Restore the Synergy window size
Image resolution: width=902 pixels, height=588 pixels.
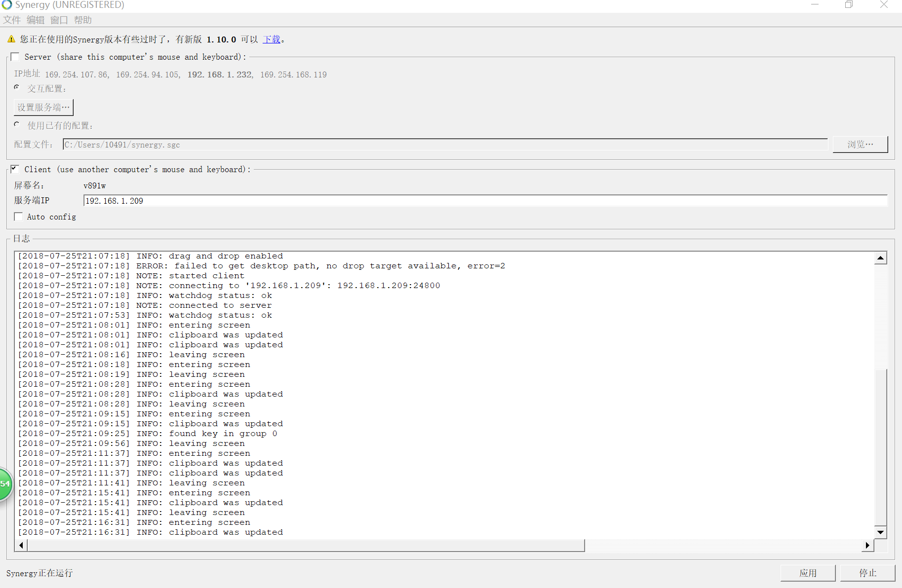tap(849, 5)
